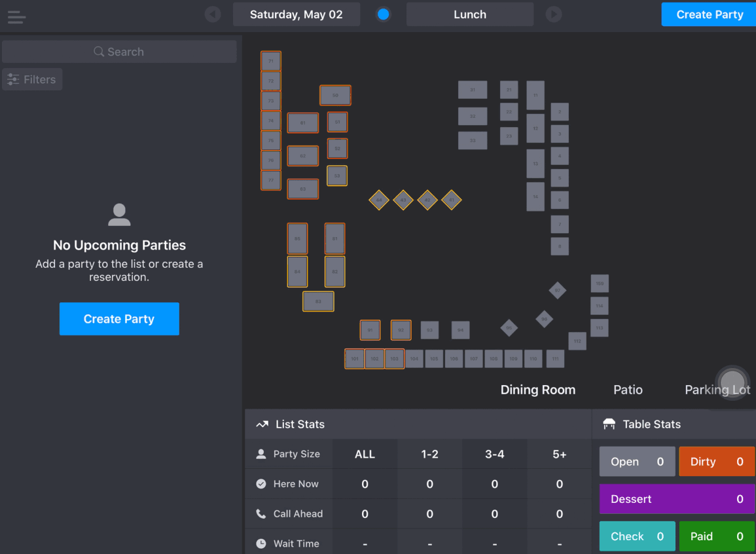This screenshot has height=554, width=756.
Task: Select table 82 on the floor plan
Action: coord(334,272)
